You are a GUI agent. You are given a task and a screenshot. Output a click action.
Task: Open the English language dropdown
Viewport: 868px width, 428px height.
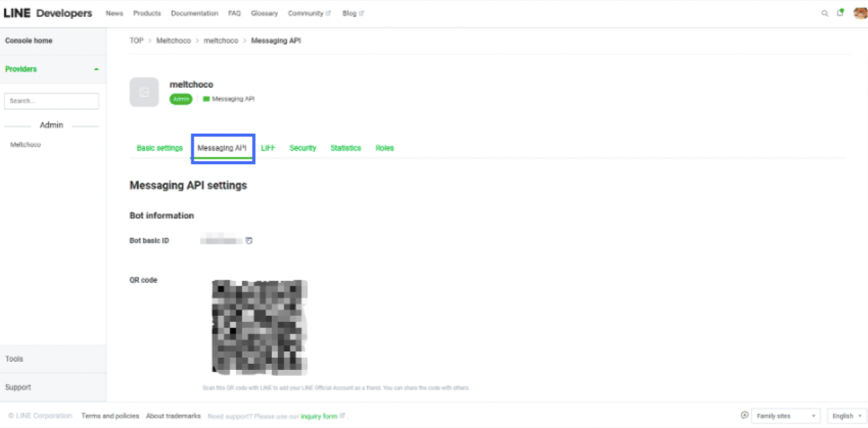click(846, 416)
